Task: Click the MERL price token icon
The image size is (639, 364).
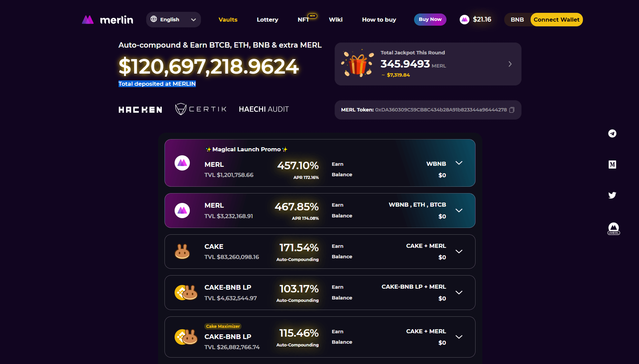Action: pyautogui.click(x=464, y=20)
